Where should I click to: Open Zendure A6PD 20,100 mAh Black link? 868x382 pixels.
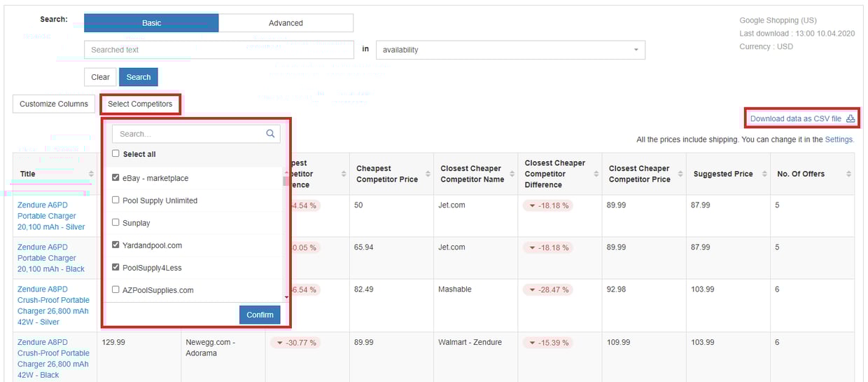[51, 258]
